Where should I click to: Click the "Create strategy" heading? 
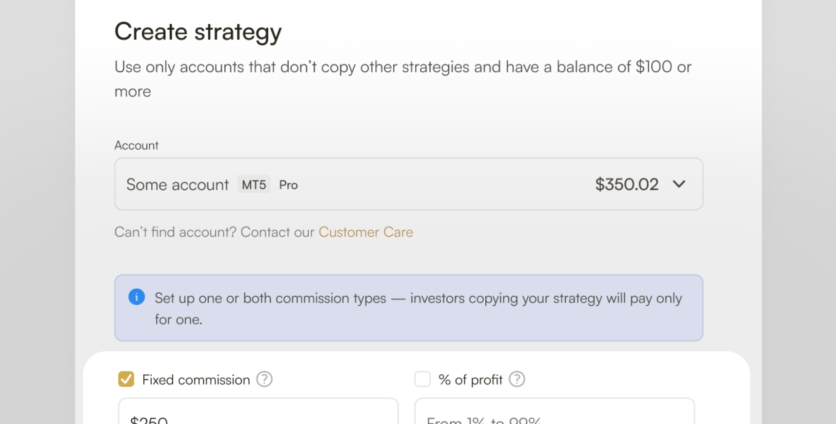[198, 31]
